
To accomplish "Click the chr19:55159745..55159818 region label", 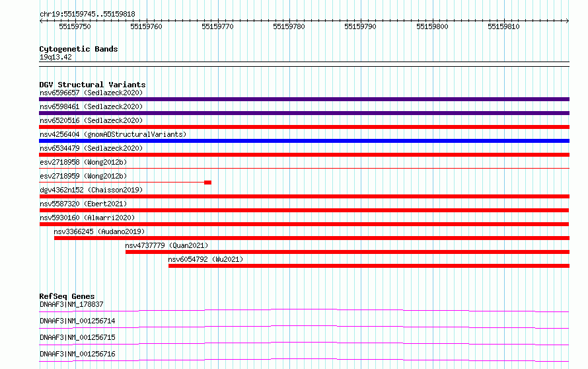I will 87,15.
